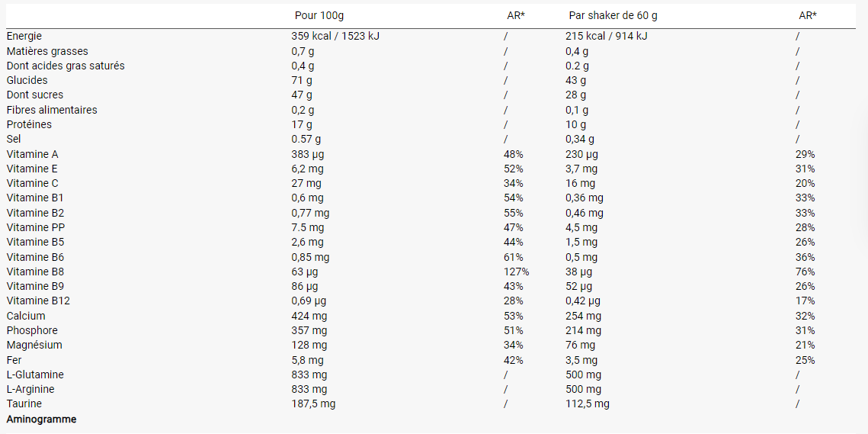
Task: Select the Protéines row label
Action: click(29, 124)
